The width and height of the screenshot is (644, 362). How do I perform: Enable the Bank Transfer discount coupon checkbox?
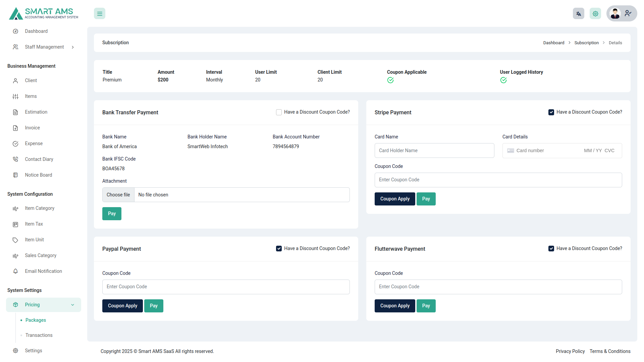coord(279,112)
